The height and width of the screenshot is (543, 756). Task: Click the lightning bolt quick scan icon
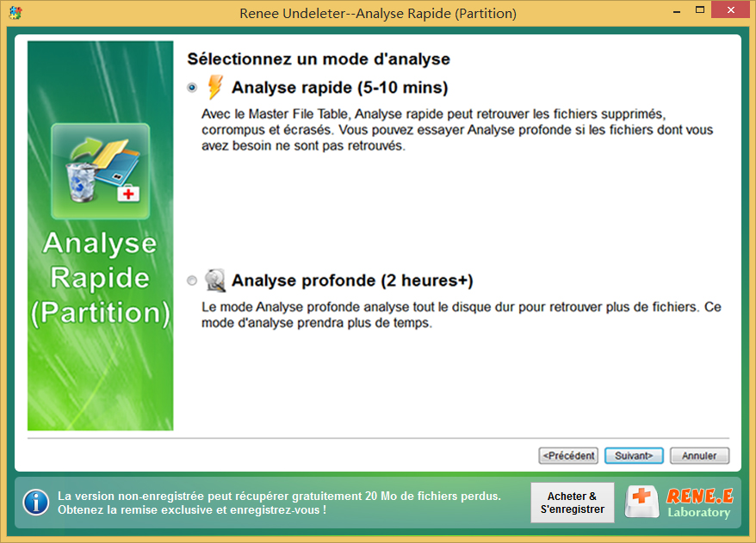[215, 87]
